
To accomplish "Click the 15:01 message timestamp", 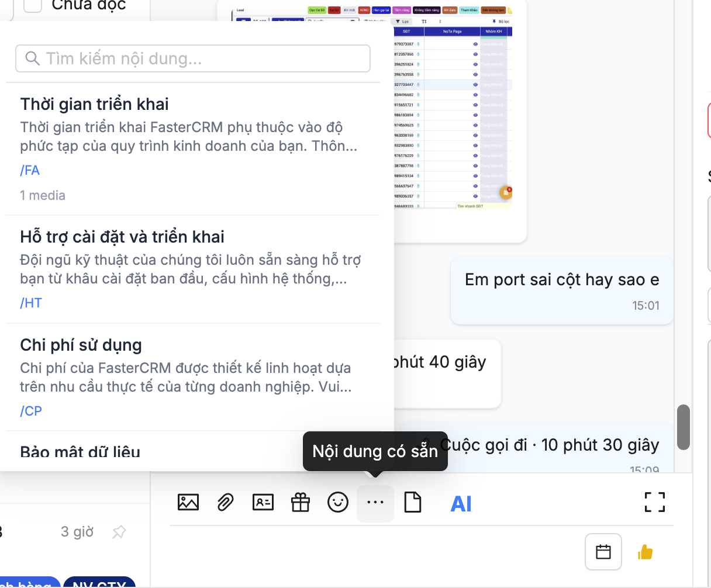I will coord(646,305).
